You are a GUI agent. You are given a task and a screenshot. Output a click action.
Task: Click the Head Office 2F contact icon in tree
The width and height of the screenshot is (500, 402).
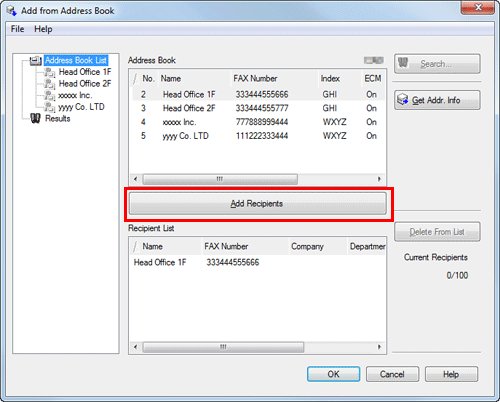(50, 84)
